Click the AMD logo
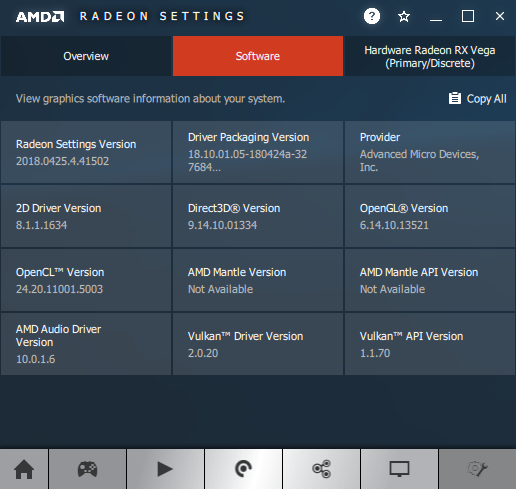This screenshot has height=489, width=516. [40, 17]
